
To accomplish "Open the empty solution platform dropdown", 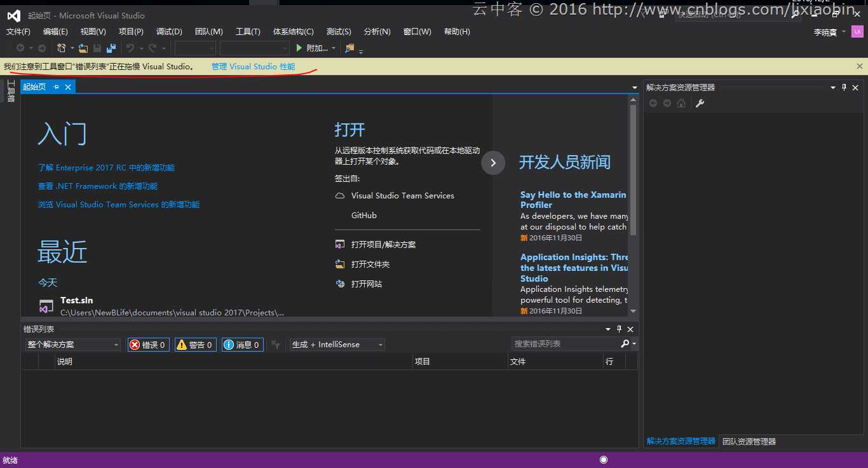I will point(255,48).
